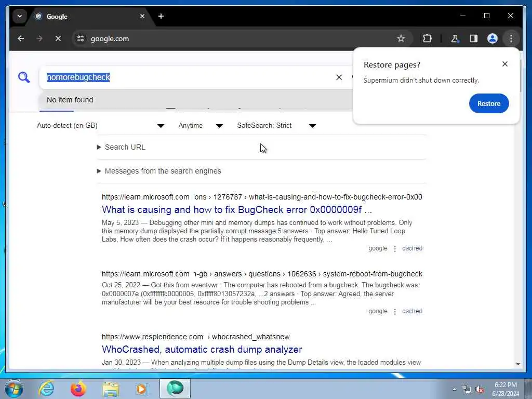Open Windows Media Player from taskbar
The height and width of the screenshot is (399, 532).
(142, 389)
